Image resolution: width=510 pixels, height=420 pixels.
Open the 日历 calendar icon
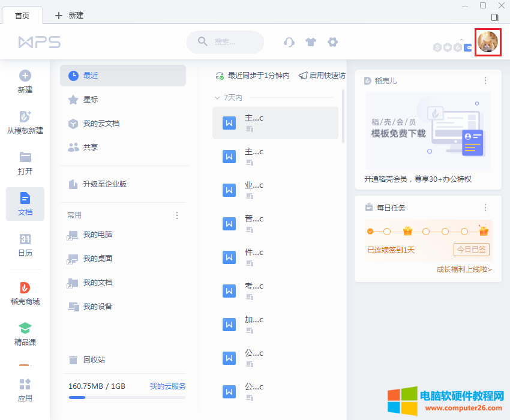pos(25,245)
